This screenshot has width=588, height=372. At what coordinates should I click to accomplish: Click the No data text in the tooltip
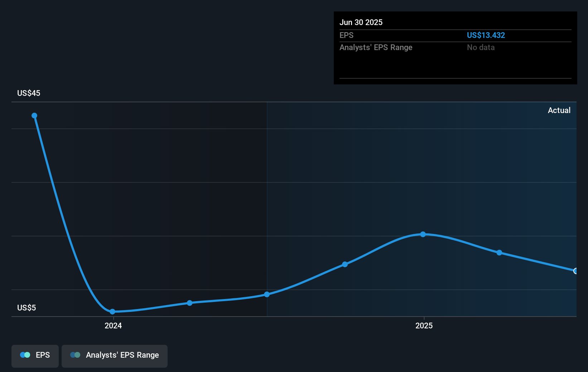pos(481,47)
